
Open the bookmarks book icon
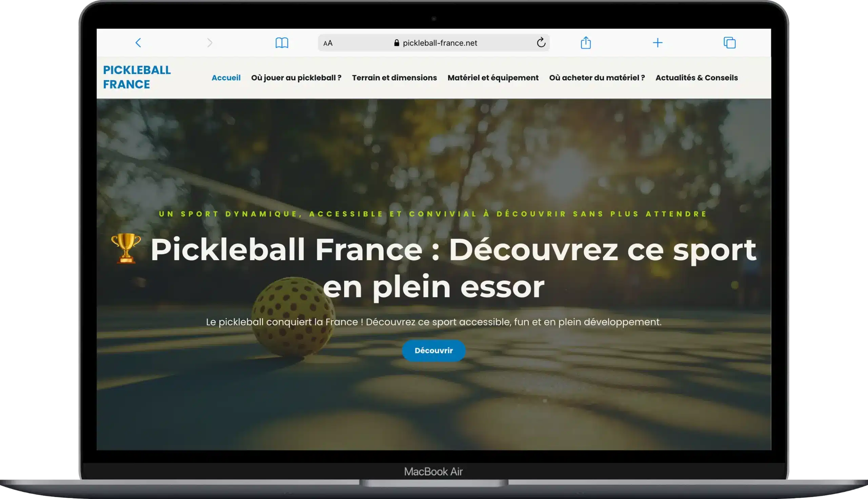pyautogui.click(x=281, y=43)
